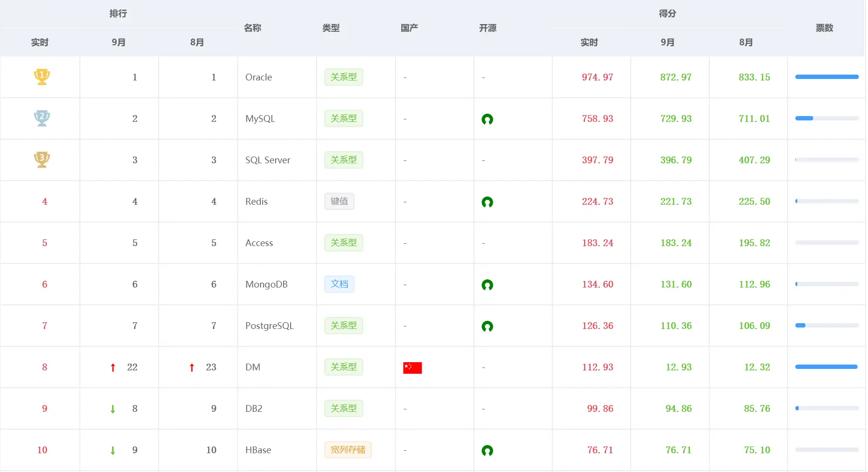Open the Access database name
Viewport: 868px width, 472px height.
(x=259, y=243)
